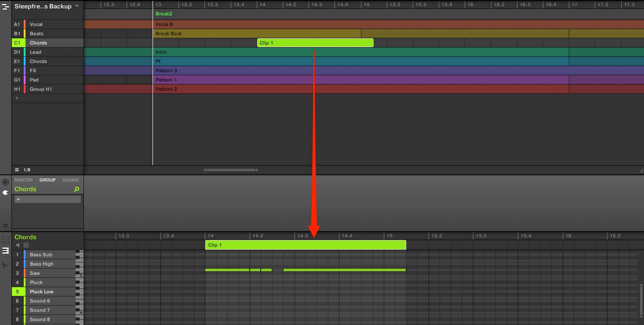644x325 pixels.
Task: Switch to the GROUP tab
Action: [x=48, y=180]
